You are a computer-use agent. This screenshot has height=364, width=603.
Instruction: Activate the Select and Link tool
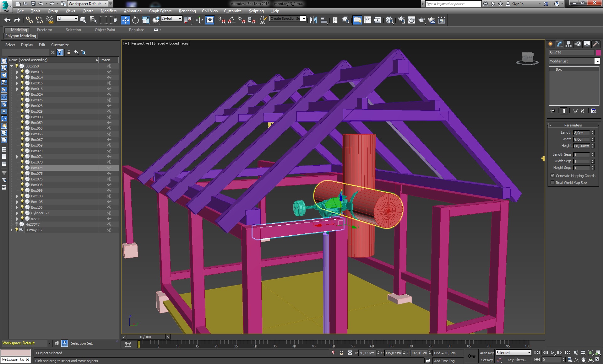point(29,20)
